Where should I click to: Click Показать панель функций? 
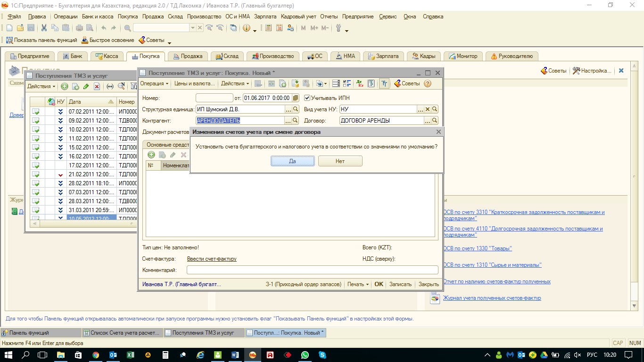point(41,40)
